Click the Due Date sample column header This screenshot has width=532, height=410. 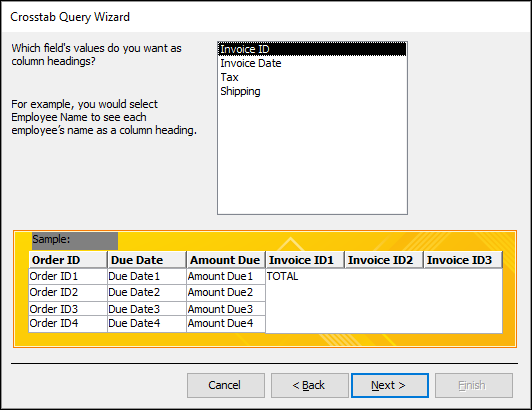[147, 260]
